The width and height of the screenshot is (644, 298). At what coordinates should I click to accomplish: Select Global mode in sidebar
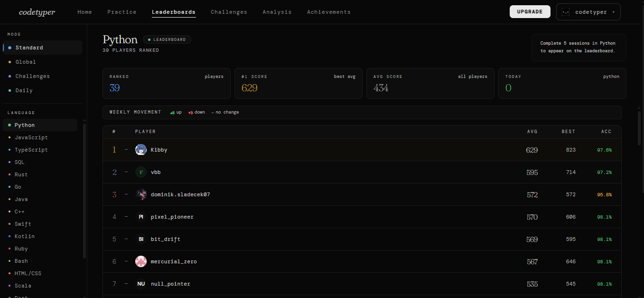[42, 62]
